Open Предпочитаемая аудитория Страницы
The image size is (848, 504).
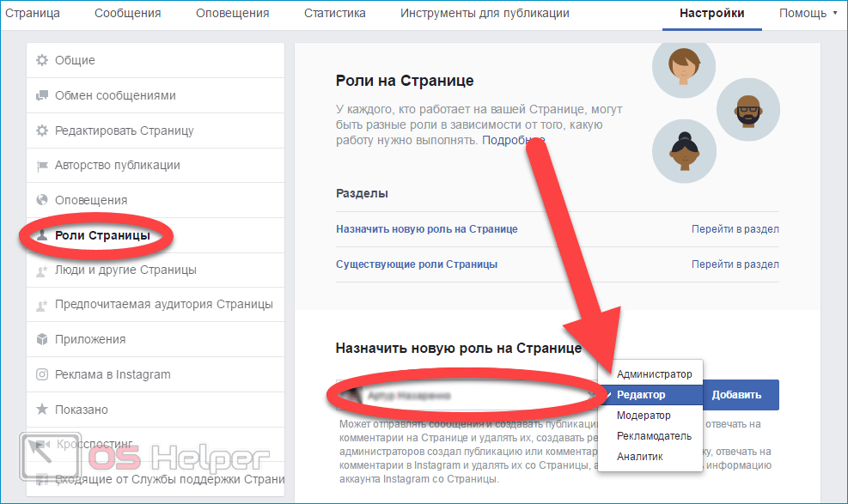point(156,305)
